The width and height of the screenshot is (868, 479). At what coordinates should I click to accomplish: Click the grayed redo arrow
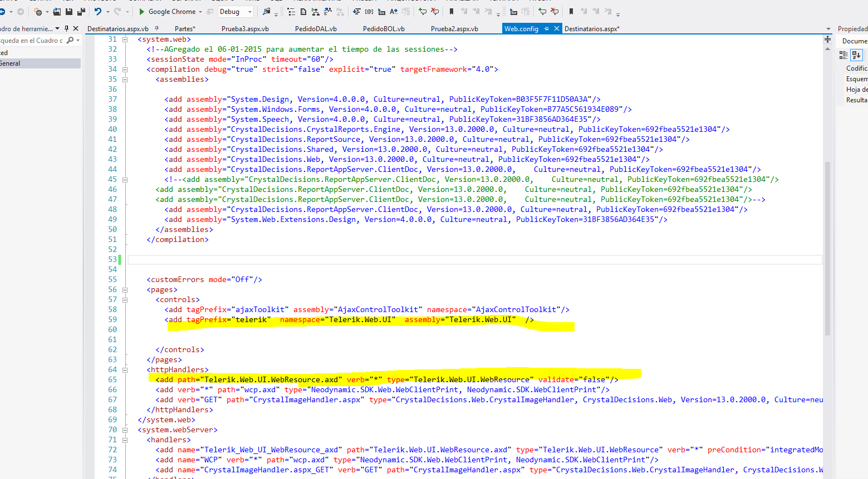[117, 12]
